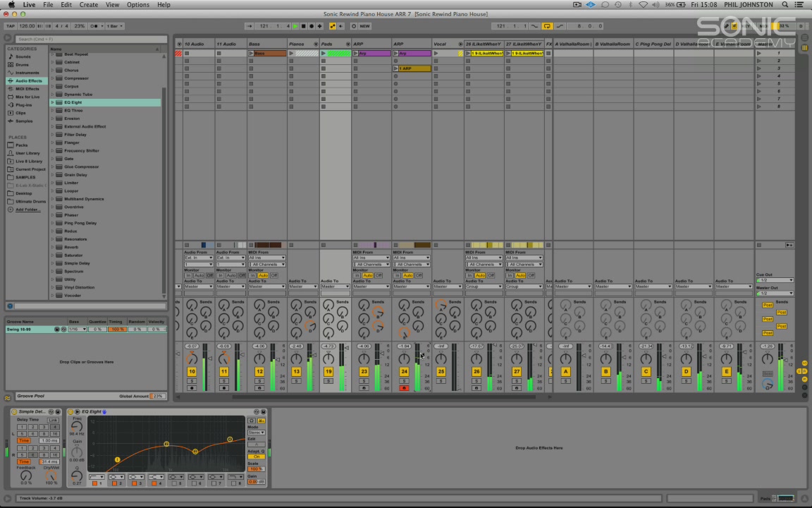Open the Help menu
812x508 pixels.
point(164,5)
